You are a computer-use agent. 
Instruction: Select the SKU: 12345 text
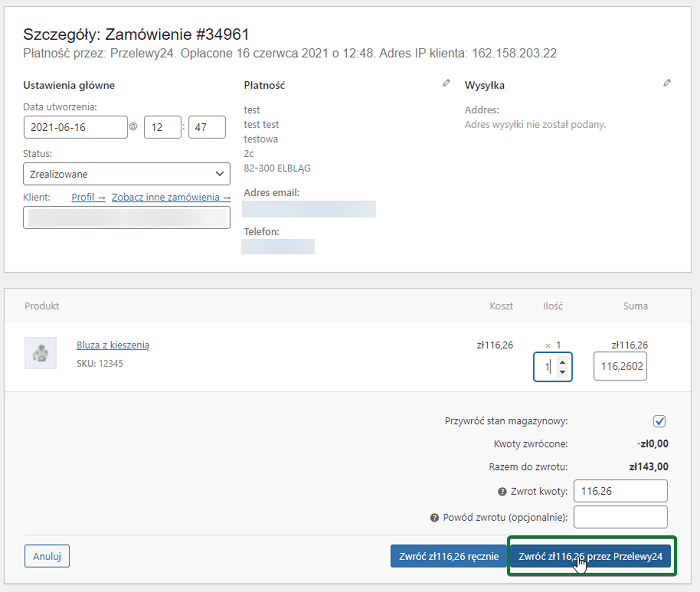(x=100, y=363)
